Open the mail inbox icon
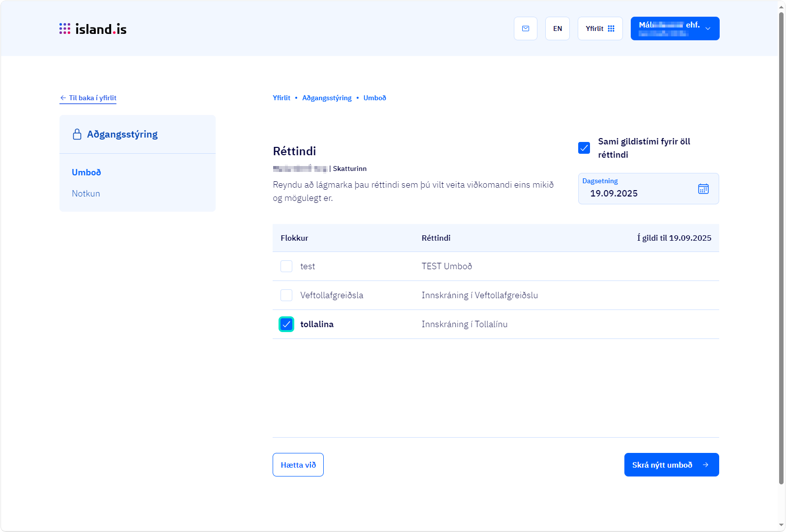 [526, 28]
